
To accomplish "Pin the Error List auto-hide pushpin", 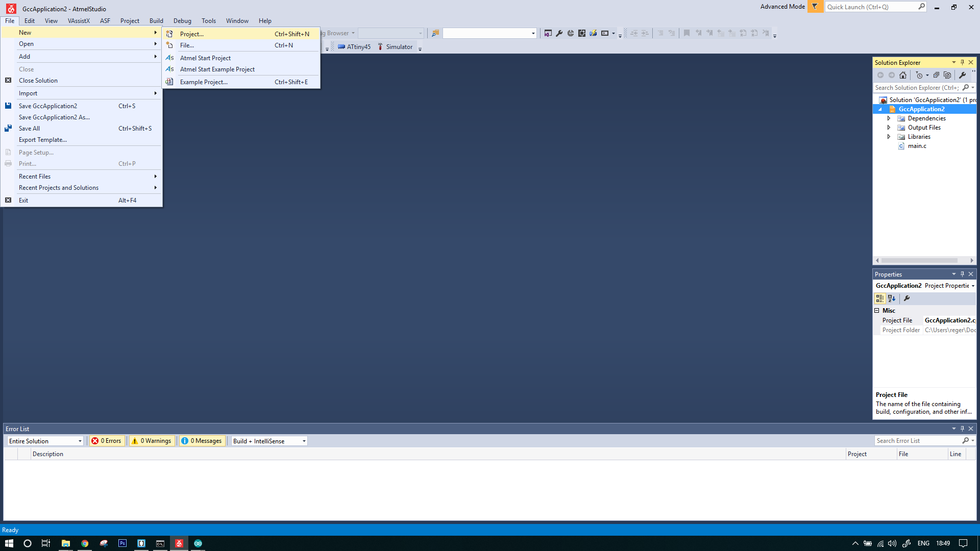I will 962,429.
